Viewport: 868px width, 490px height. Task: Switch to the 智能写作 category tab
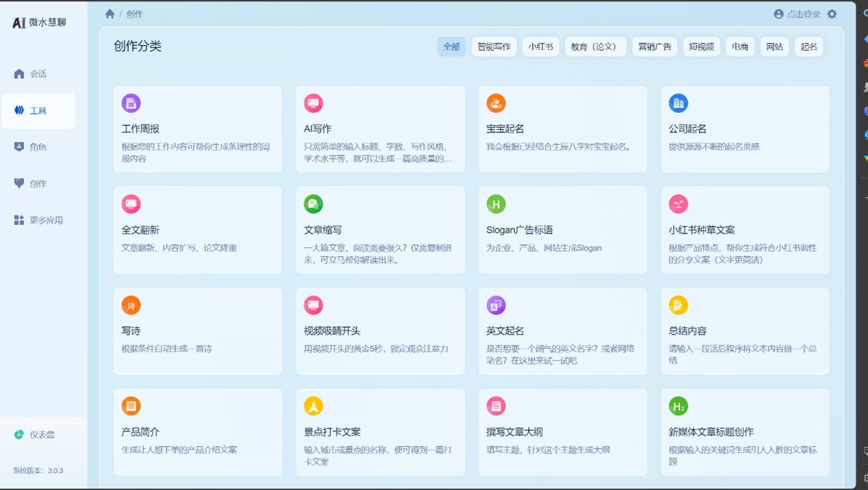click(494, 47)
